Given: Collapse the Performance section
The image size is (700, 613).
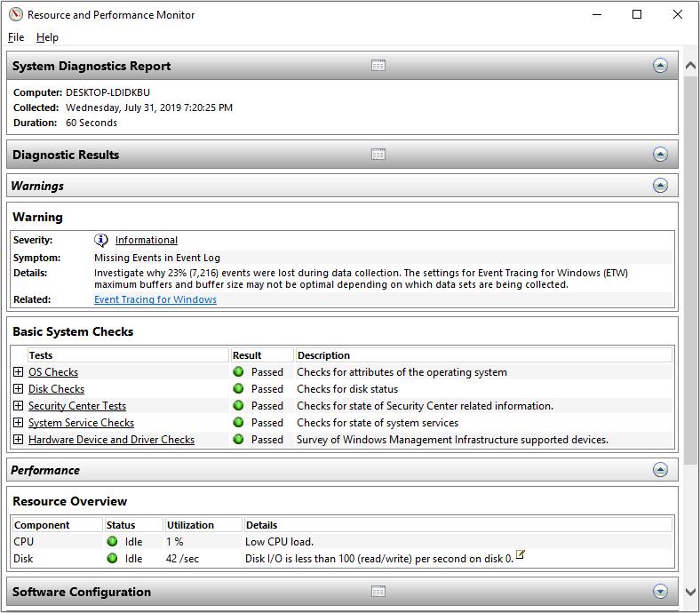Looking at the screenshot, I should [x=660, y=470].
